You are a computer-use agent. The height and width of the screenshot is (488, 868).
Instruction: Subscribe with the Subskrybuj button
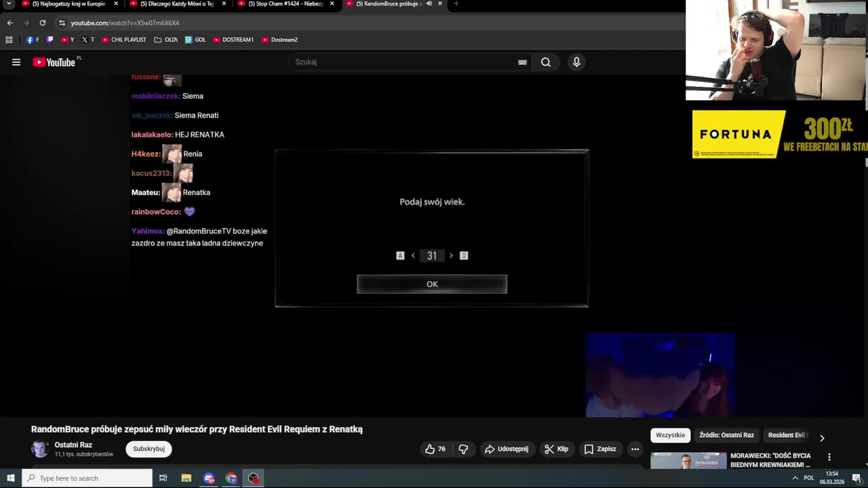click(x=149, y=449)
